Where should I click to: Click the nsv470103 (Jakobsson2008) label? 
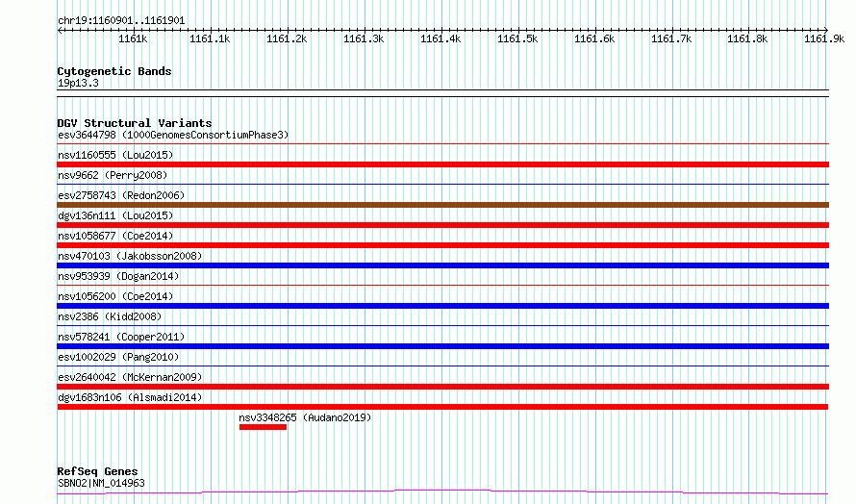pyautogui.click(x=130, y=256)
